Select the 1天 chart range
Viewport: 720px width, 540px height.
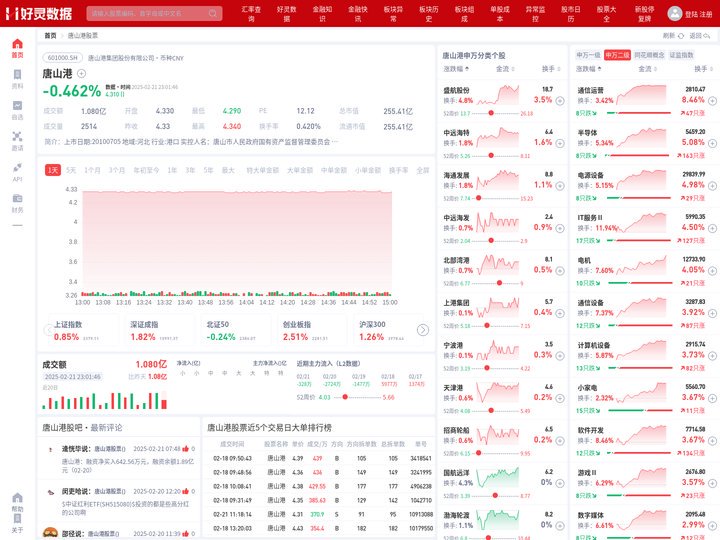click(53, 170)
